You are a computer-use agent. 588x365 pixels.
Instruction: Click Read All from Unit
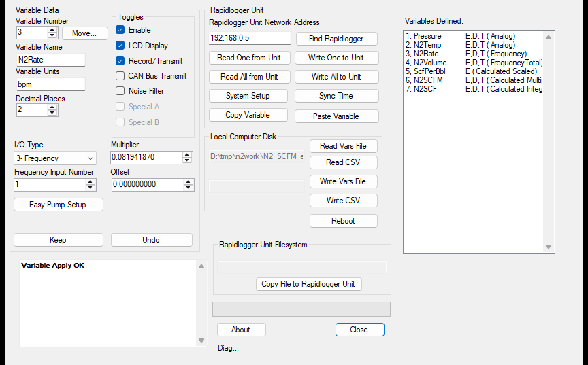click(249, 77)
